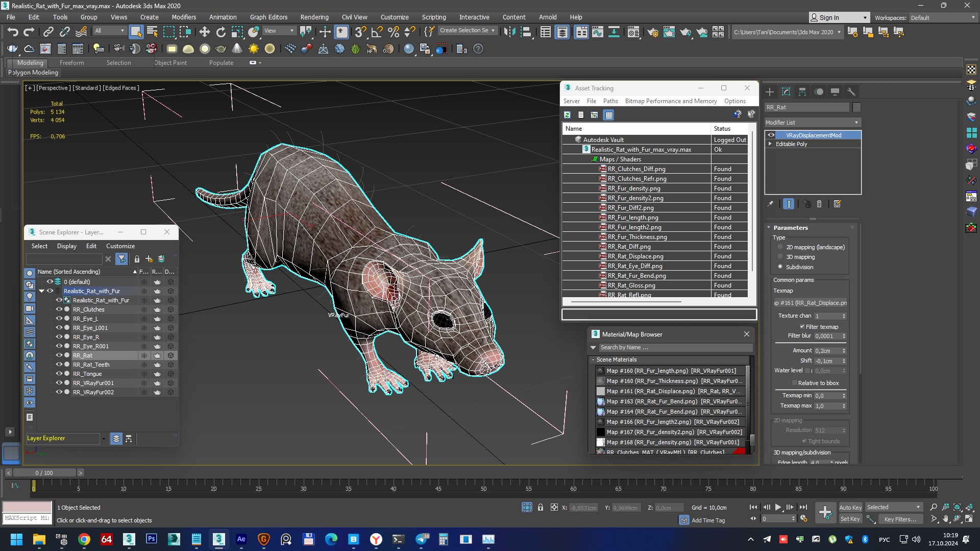Screen dimensions: 980x551
Task: Click Remove modifier trash icon
Action: (x=819, y=204)
